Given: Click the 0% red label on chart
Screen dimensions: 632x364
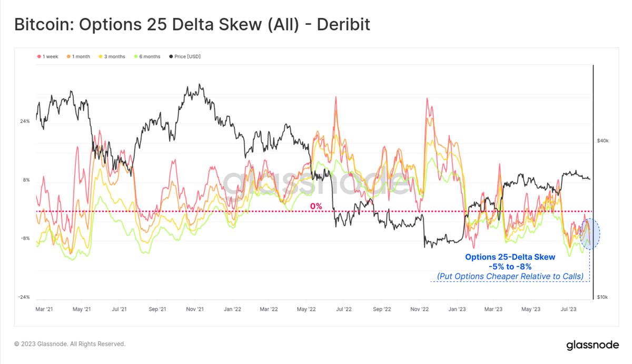Looking at the screenshot, I should (x=316, y=206).
